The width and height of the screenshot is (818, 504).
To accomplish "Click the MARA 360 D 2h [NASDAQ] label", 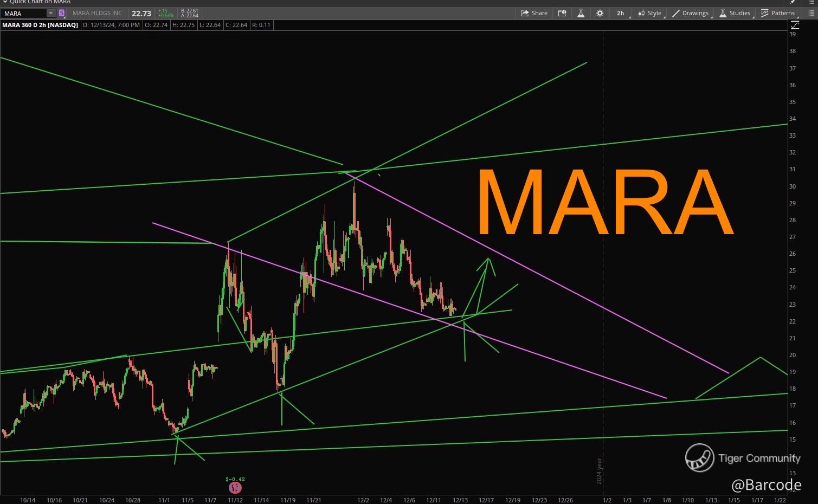I will pos(40,25).
